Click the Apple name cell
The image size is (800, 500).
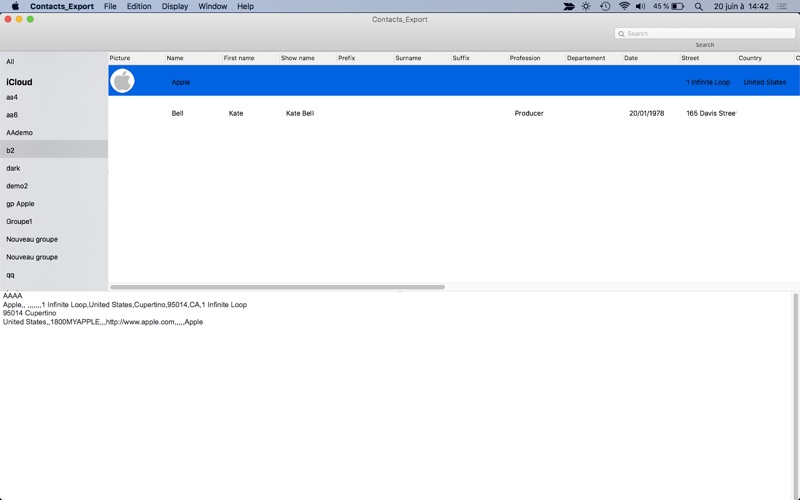[181, 82]
